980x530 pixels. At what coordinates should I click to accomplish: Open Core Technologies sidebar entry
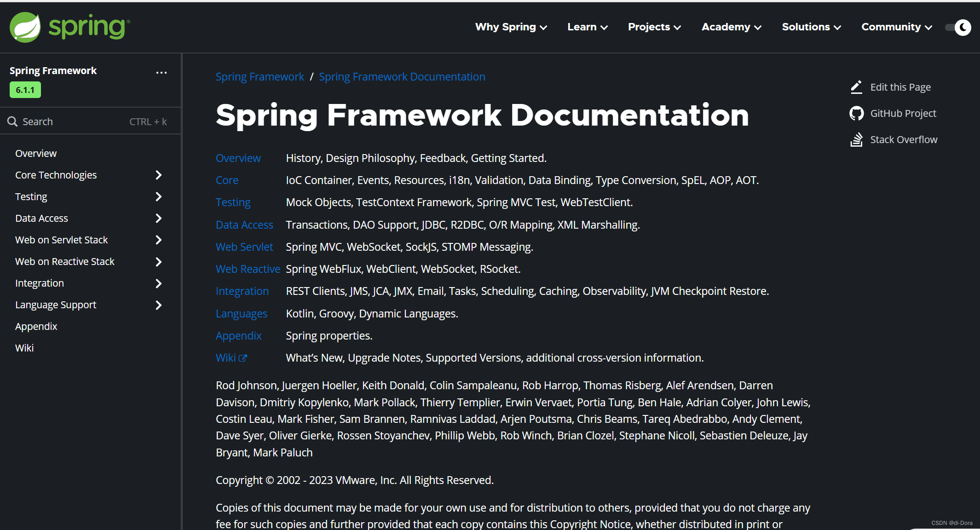[56, 175]
